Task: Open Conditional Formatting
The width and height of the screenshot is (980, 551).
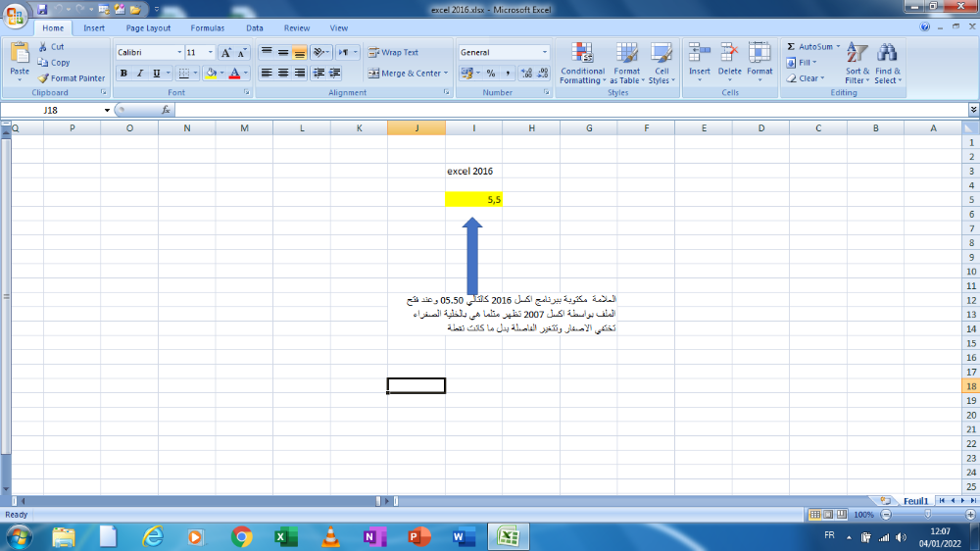Action: tap(582, 63)
